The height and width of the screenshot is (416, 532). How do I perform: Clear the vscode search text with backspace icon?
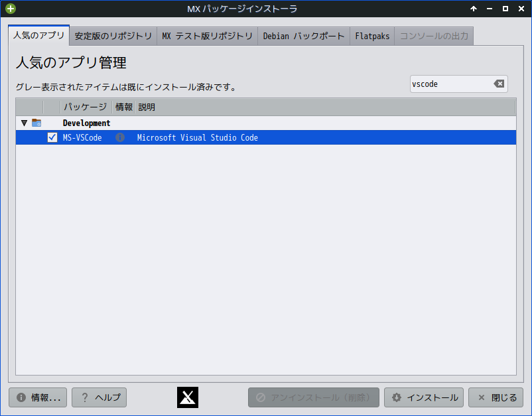click(499, 84)
